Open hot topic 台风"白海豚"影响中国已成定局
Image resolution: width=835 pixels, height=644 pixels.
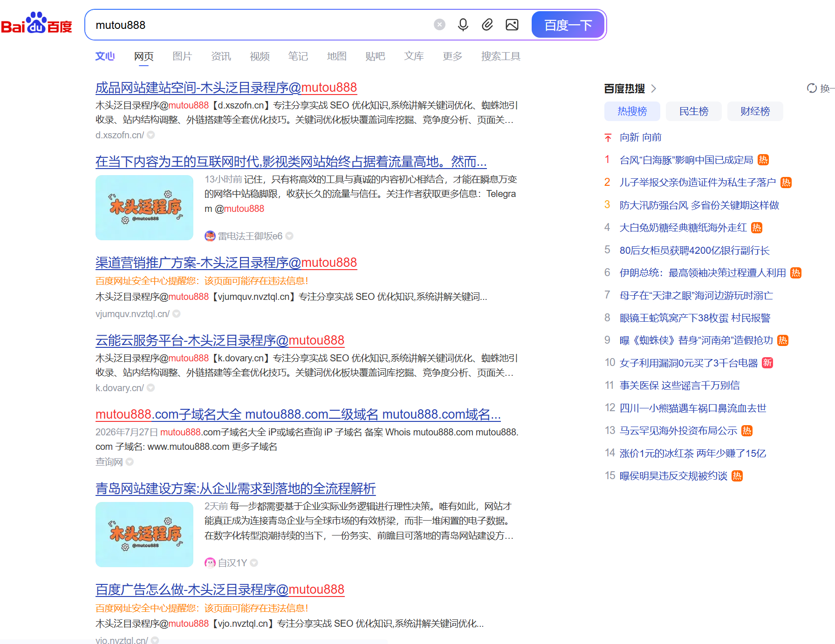(x=686, y=160)
